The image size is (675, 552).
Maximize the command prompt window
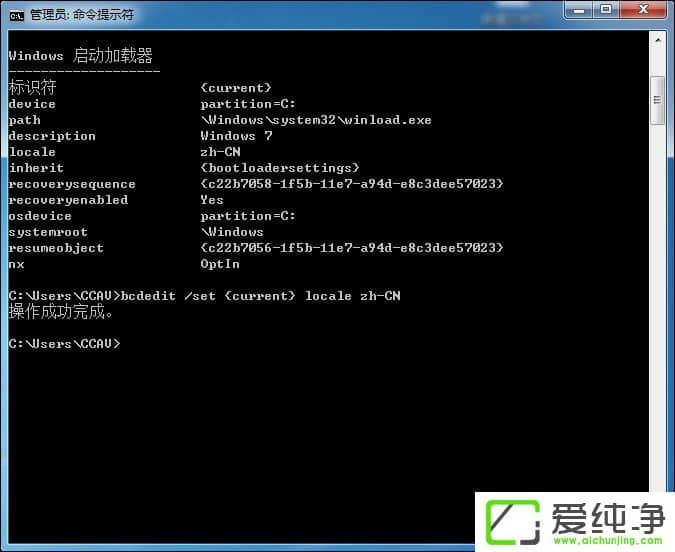pos(606,10)
